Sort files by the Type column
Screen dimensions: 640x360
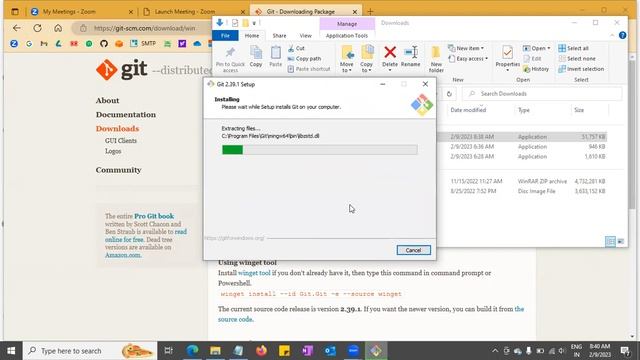[524, 110]
